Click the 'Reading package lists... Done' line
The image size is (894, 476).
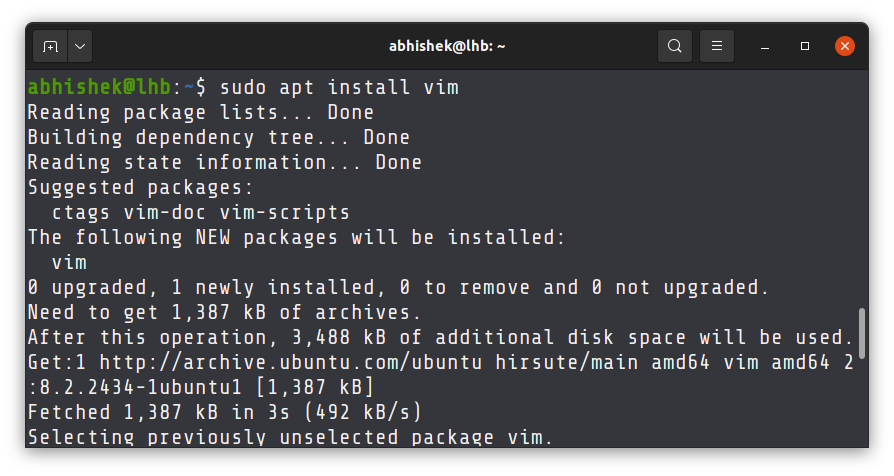coord(200,112)
